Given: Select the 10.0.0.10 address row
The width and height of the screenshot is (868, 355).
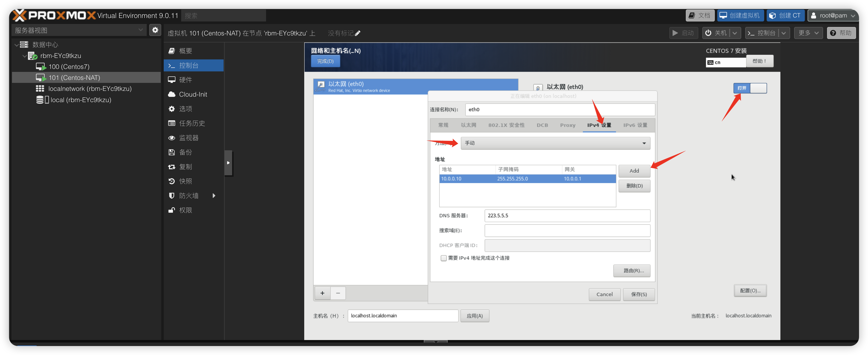Looking at the screenshot, I should pyautogui.click(x=527, y=179).
